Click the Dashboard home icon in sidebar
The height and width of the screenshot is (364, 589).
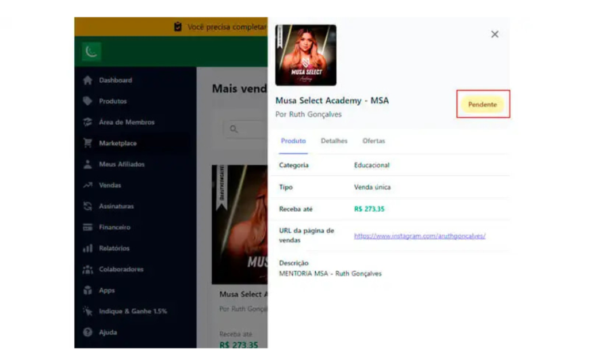[x=88, y=81]
